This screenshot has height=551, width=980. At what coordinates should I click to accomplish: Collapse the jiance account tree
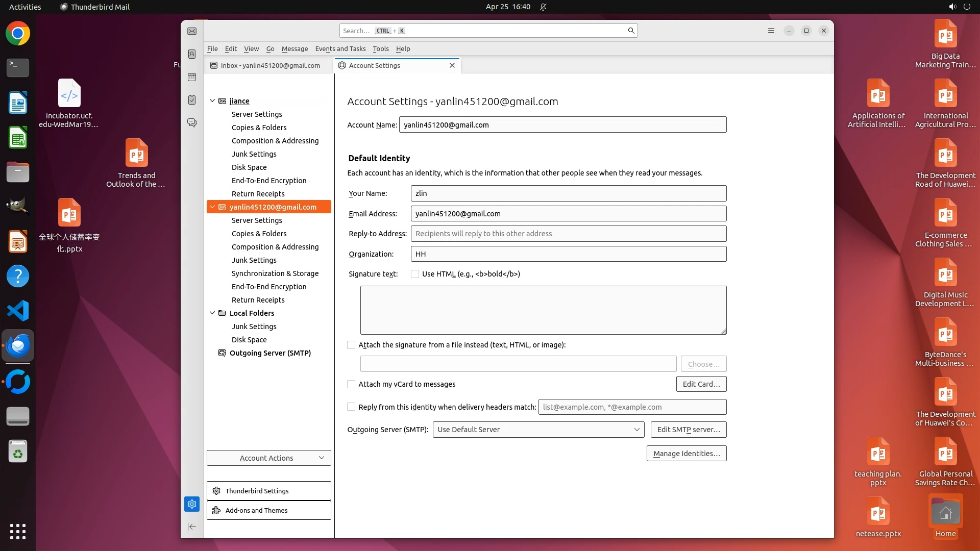click(212, 101)
